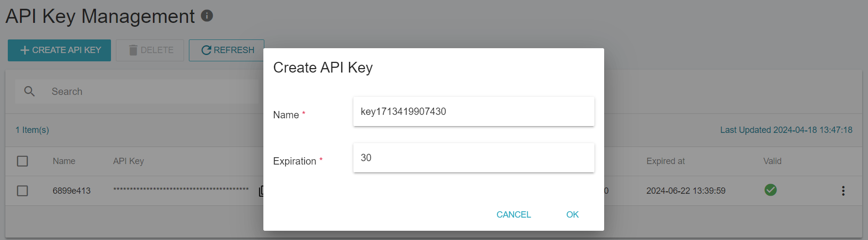Click the search magnifier icon
The width and height of the screenshot is (868, 240).
pos(29,92)
